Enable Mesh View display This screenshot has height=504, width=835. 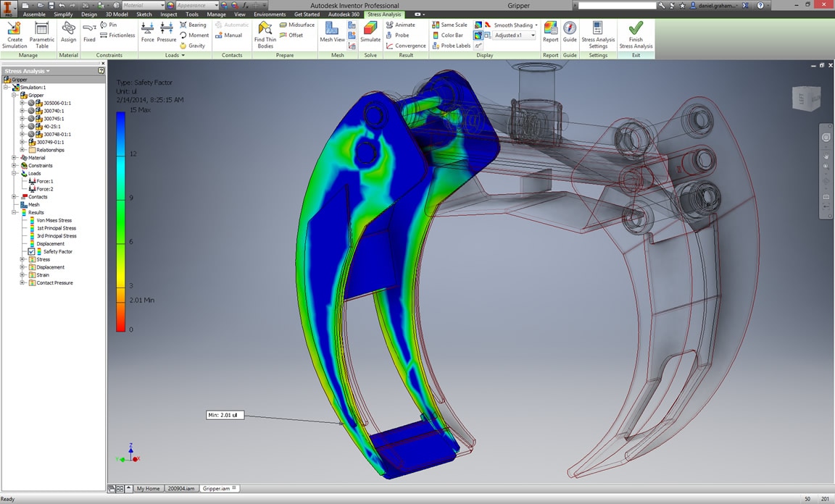click(332, 32)
